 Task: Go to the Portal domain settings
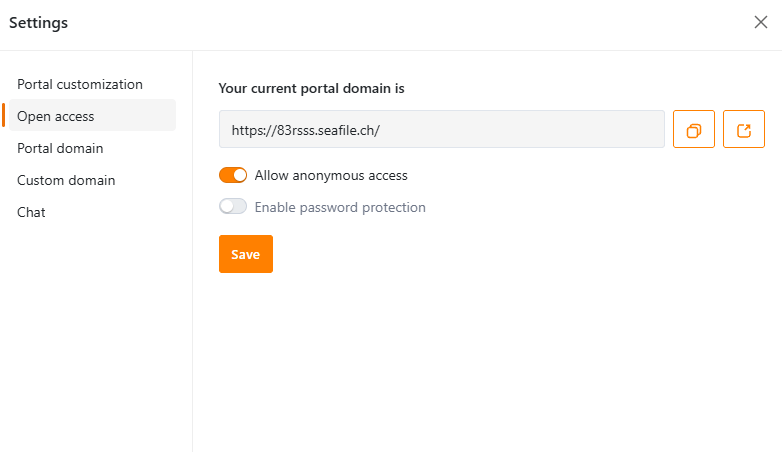coord(60,148)
